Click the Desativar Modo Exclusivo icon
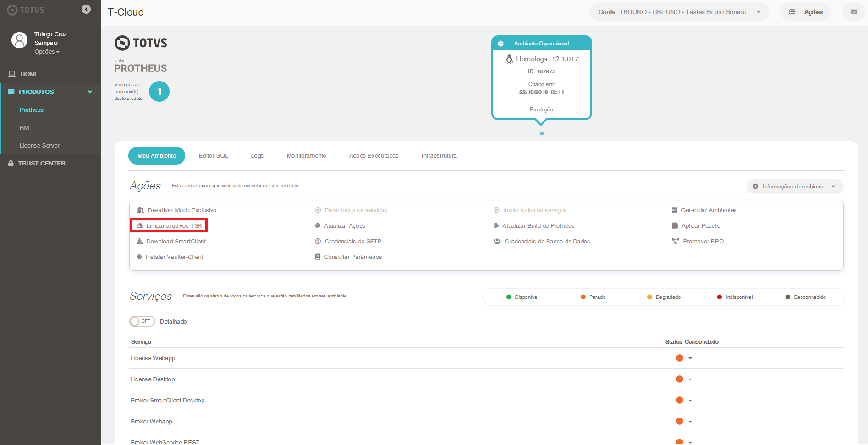The image size is (868, 445). [140, 210]
